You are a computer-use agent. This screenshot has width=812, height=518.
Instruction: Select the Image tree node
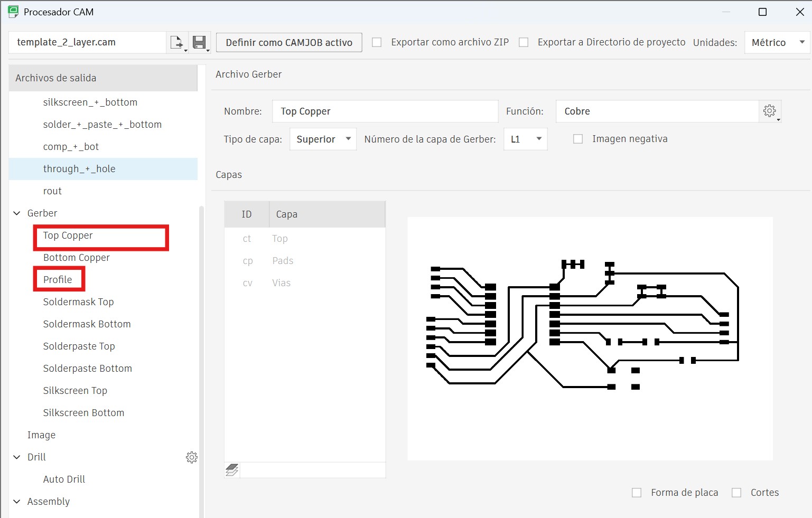coord(41,435)
